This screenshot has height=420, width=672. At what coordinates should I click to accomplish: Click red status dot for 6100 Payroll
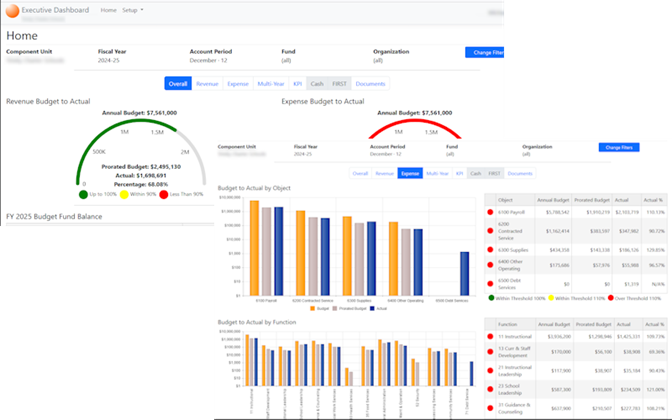click(x=490, y=212)
